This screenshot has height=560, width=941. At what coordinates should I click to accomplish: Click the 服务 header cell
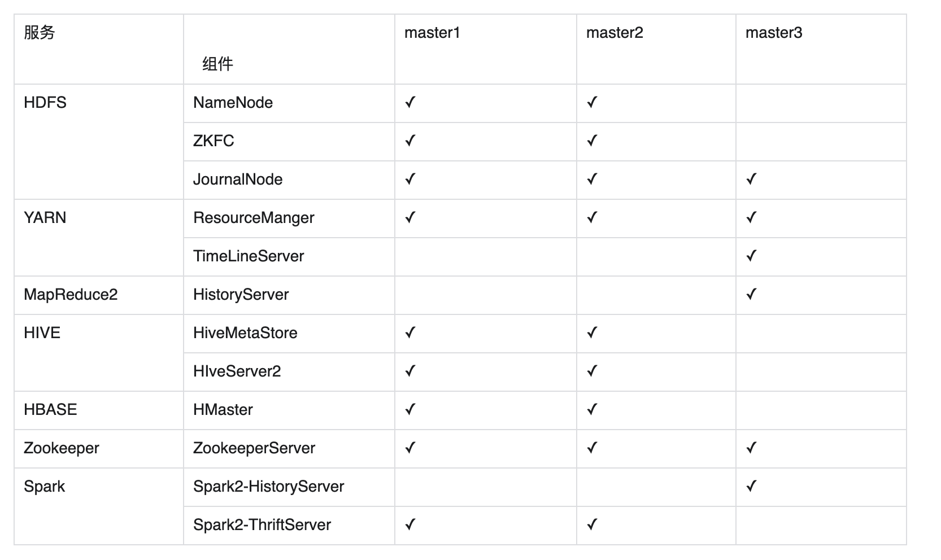pos(99,50)
